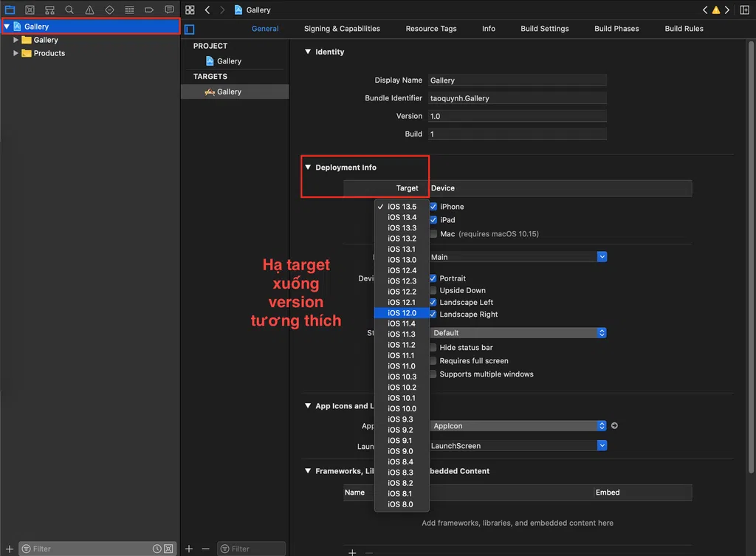Open the related items grid menu

190,10
